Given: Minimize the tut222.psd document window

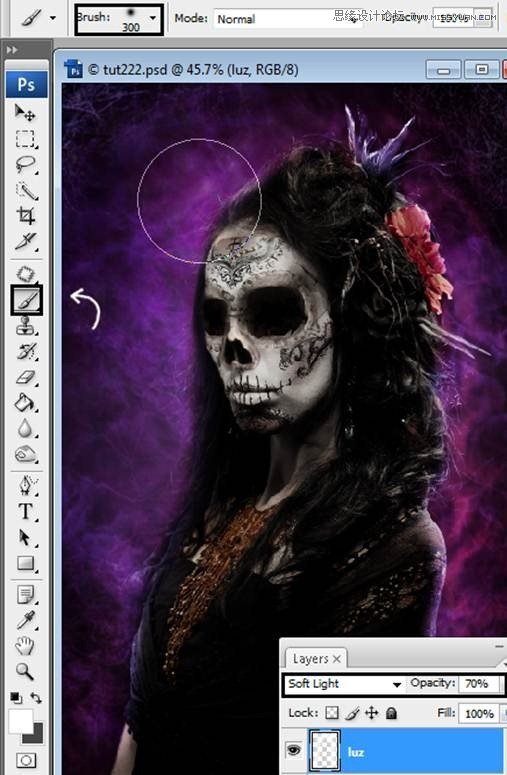Looking at the screenshot, I should pyautogui.click(x=443, y=70).
